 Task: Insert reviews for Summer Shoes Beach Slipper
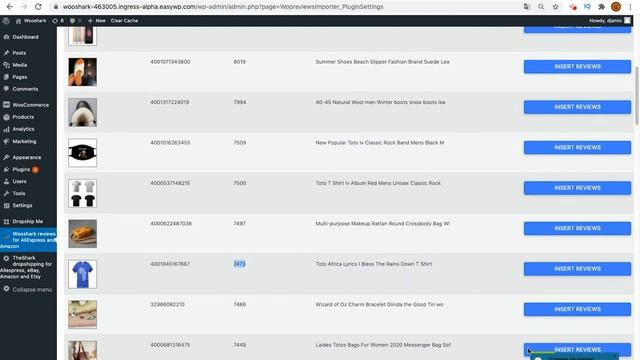577,67
